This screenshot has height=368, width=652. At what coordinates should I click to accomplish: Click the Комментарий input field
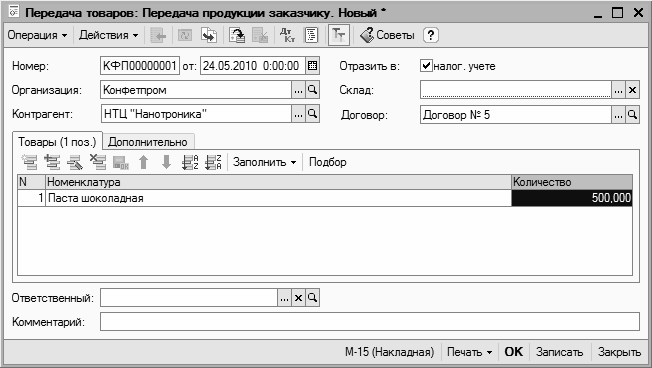[x=370, y=322]
